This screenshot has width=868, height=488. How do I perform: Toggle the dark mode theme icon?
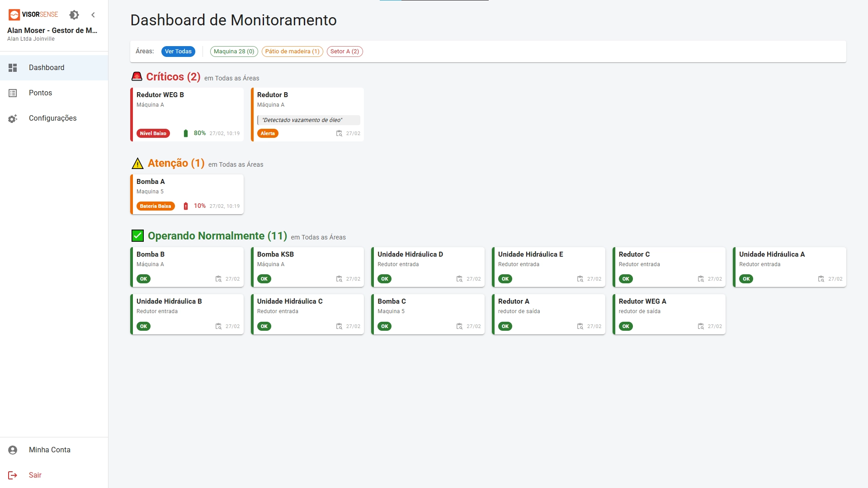click(x=74, y=14)
